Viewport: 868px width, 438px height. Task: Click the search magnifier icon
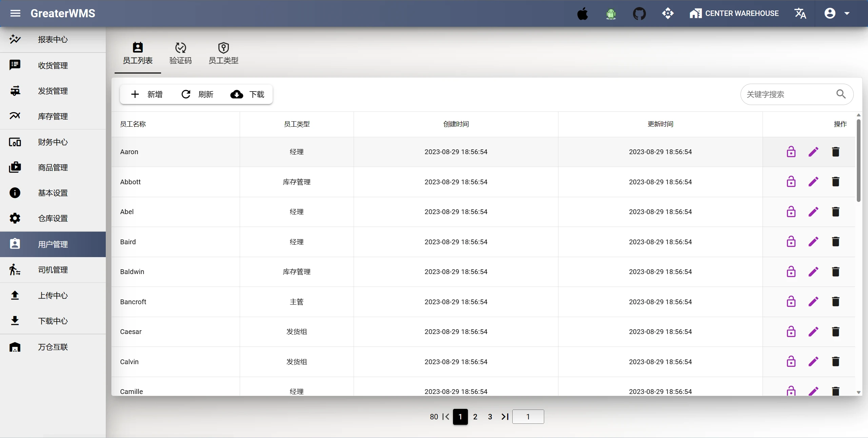841,94
